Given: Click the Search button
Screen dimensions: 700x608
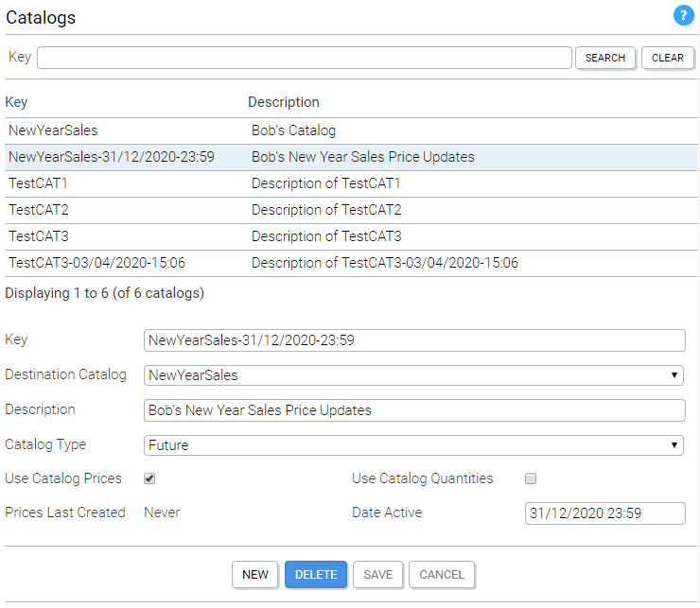Looking at the screenshot, I should [605, 58].
